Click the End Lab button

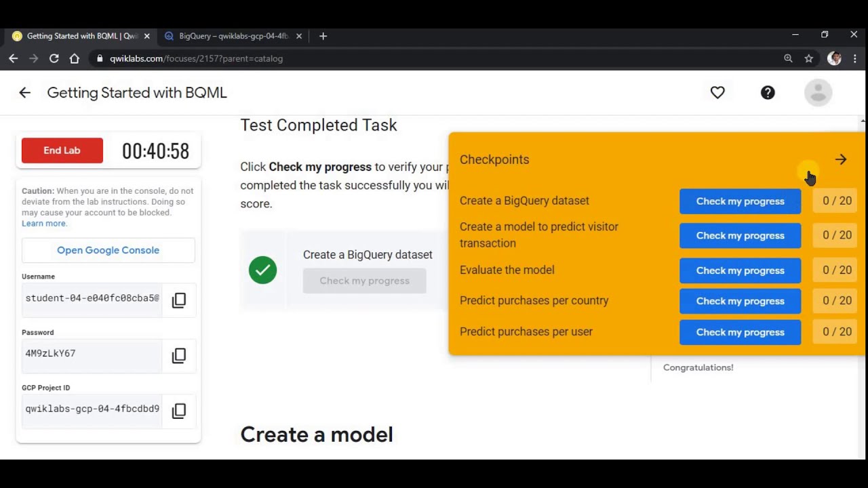[62, 150]
